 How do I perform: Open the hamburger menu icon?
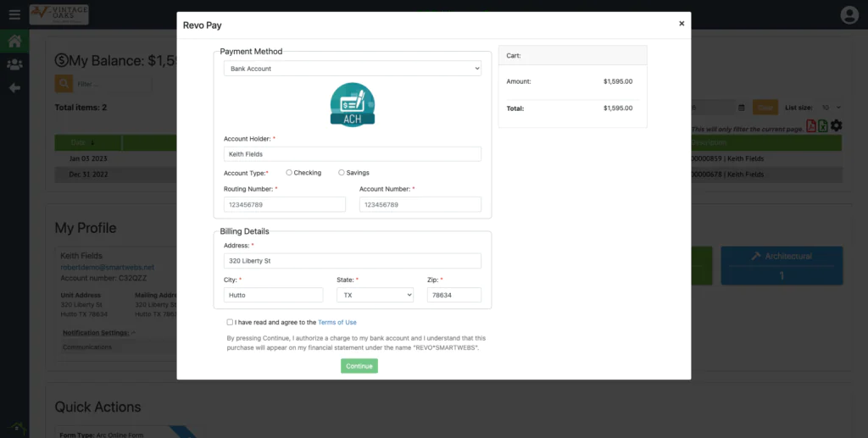pos(14,14)
